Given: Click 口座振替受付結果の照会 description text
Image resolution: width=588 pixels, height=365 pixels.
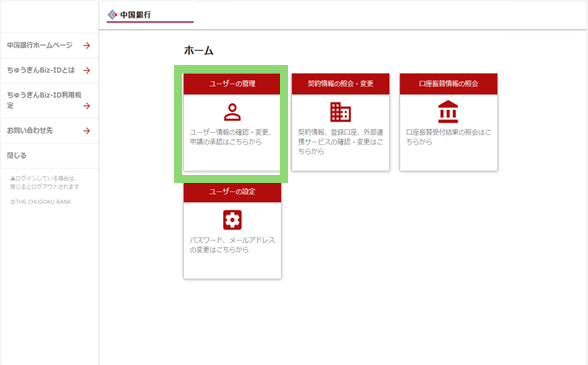Looking at the screenshot, I should click(448, 137).
